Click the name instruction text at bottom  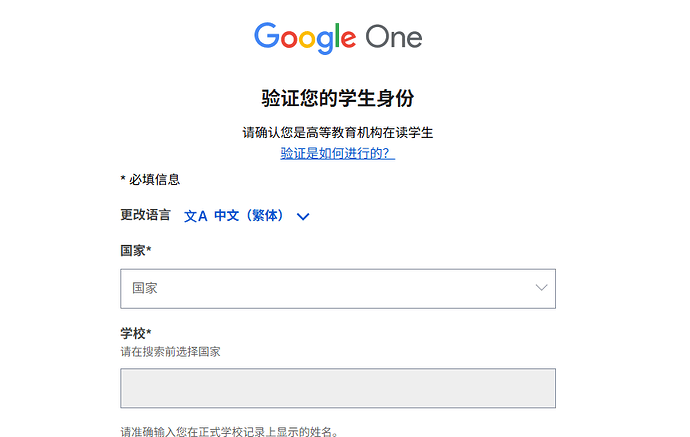tap(230, 432)
